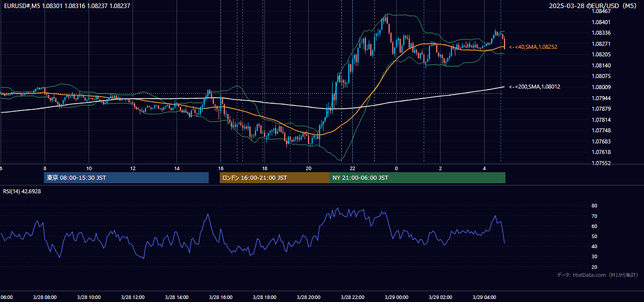Screen dimensions: 644x302
Task: Select the Tokyo 08:00-15:30 JST session bar
Action: [126, 178]
